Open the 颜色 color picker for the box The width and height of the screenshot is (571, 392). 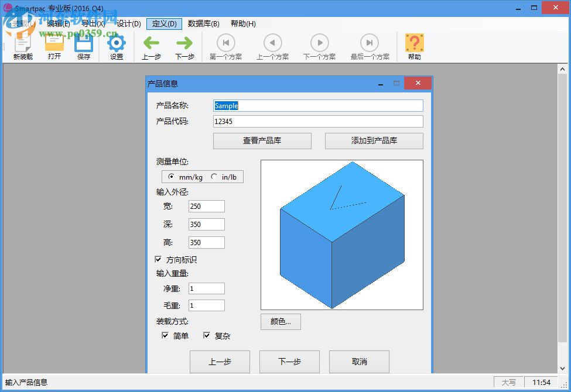tap(281, 322)
